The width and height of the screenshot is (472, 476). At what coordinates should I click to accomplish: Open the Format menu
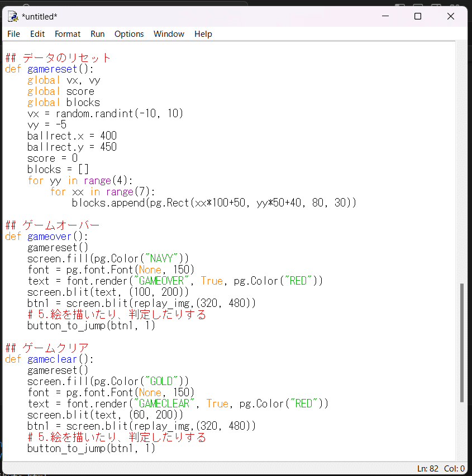[x=68, y=34]
